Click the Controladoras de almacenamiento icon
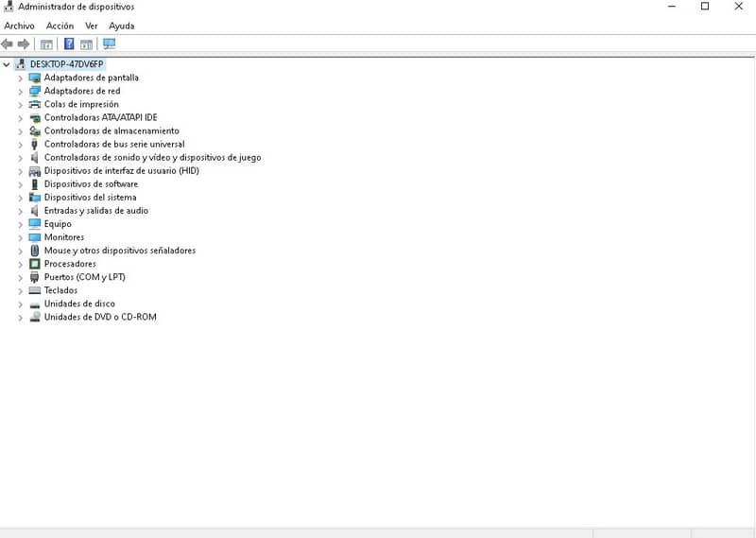The height and width of the screenshot is (538, 756). (x=35, y=130)
